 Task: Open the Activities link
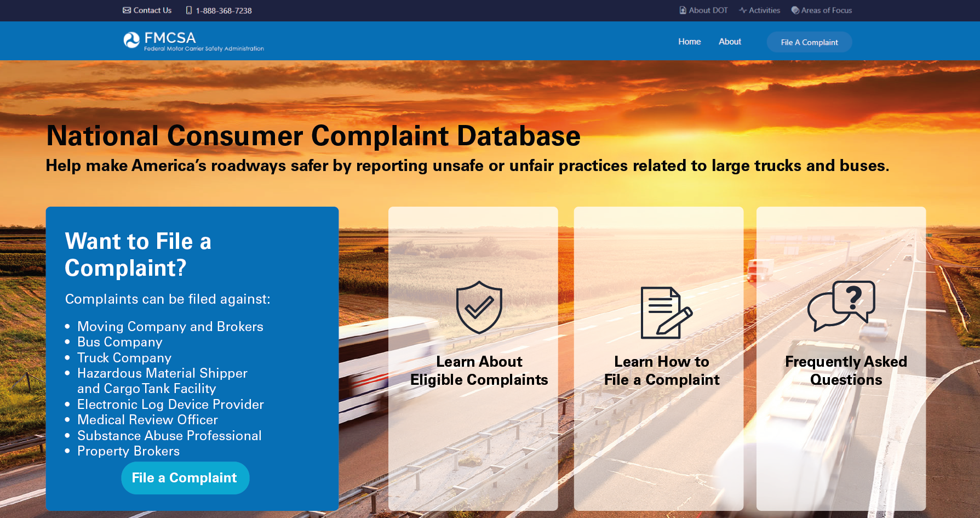pos(764,10)
